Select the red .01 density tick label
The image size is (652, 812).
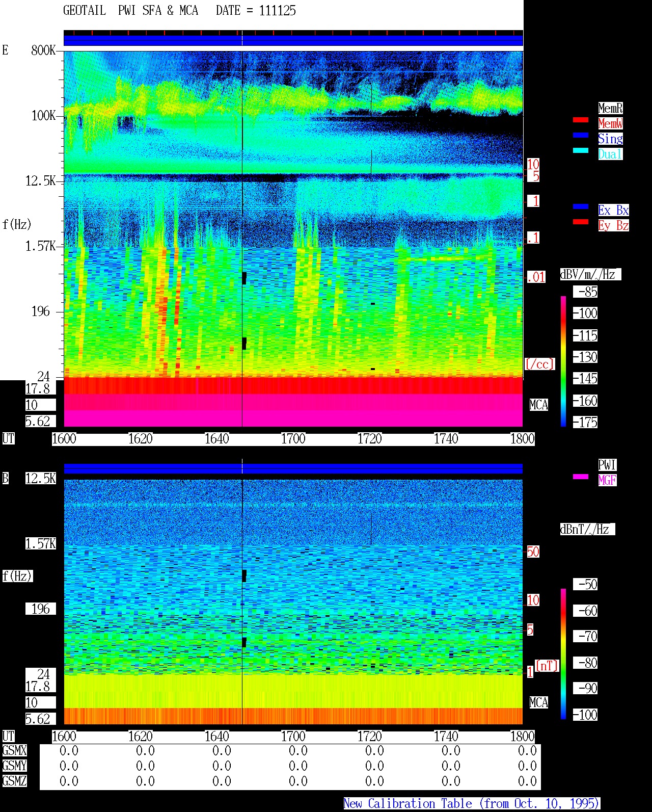[x=536, y=277]
